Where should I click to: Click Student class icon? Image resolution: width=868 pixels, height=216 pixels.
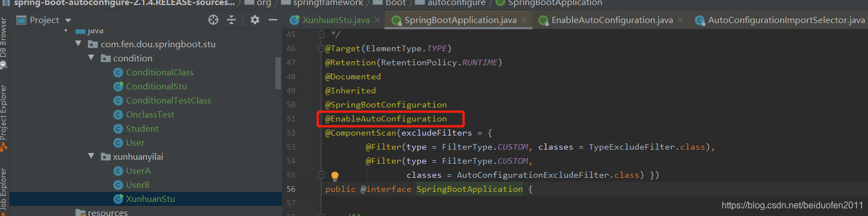coord(118,129)
